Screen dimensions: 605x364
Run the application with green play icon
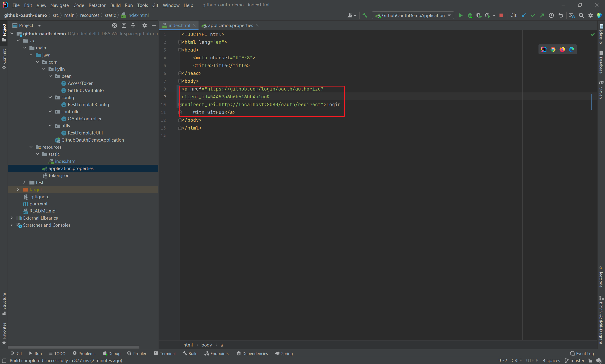(x=461, y=15)
